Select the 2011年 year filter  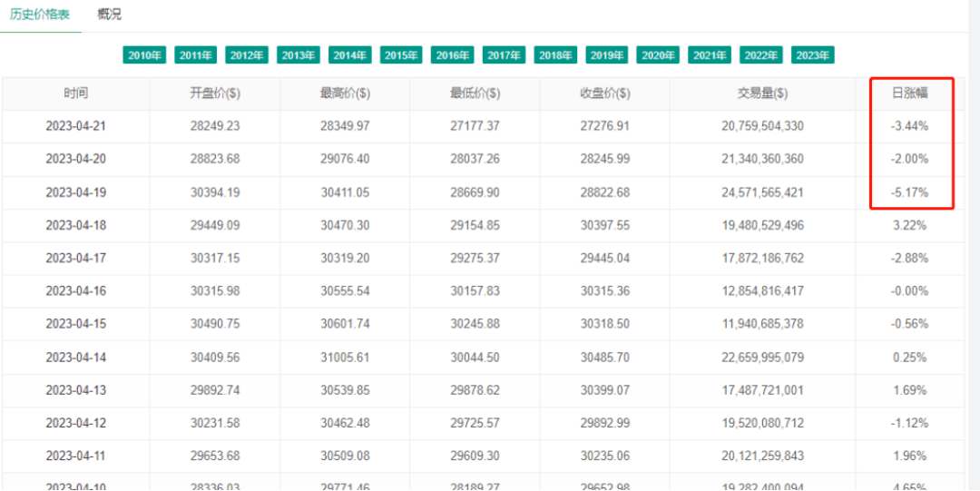(x=196, y=55)
